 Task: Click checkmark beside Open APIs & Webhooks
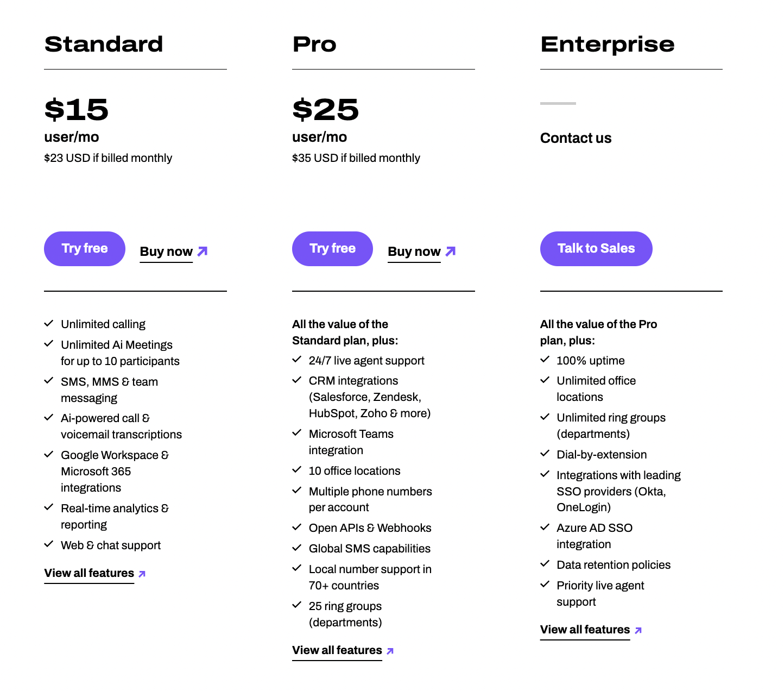297,527
